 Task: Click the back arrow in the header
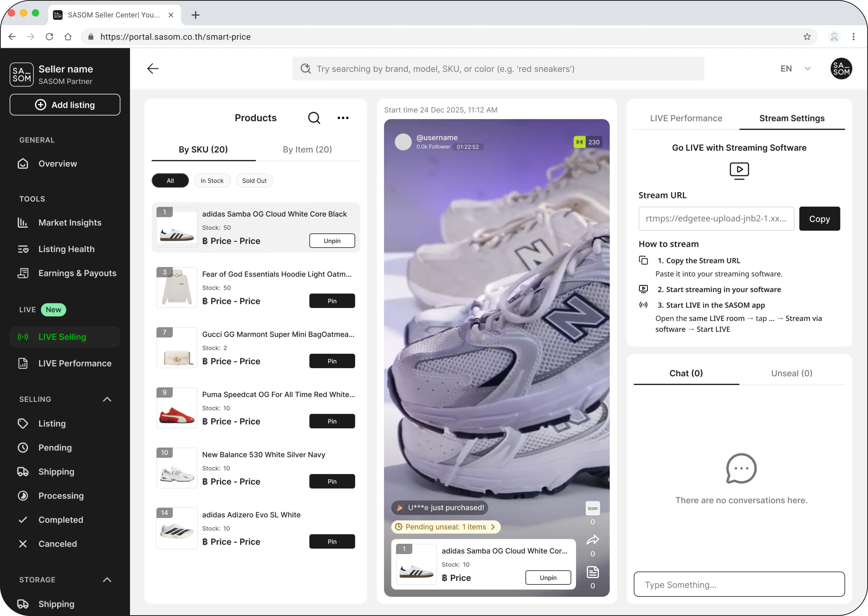[x=153, y=69]
